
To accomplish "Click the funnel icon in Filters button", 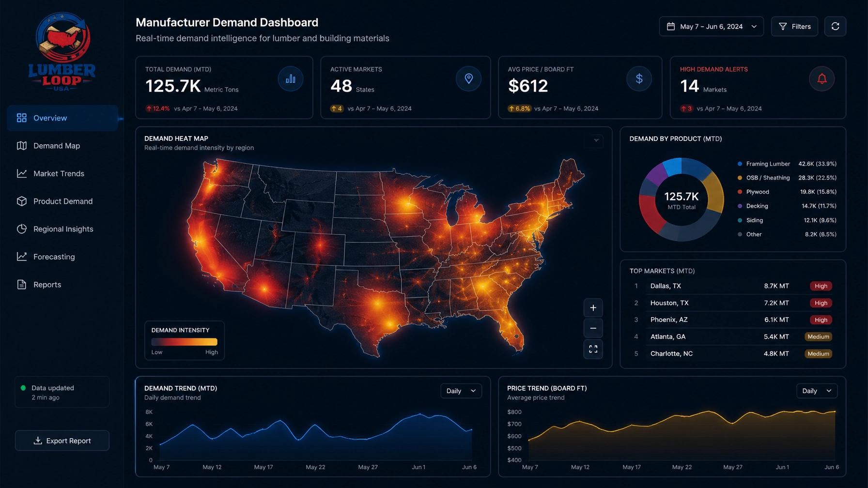I will 783,27.
